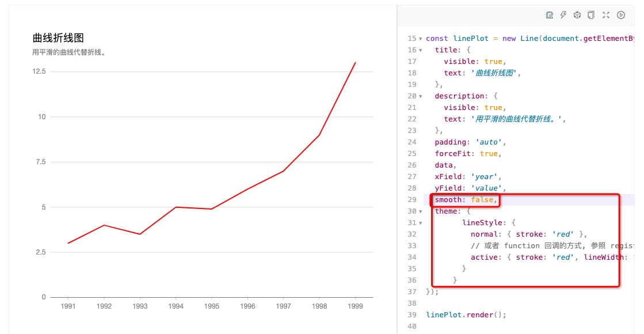
Task: Click line number 29 in the editor
Action: [411, 199]
